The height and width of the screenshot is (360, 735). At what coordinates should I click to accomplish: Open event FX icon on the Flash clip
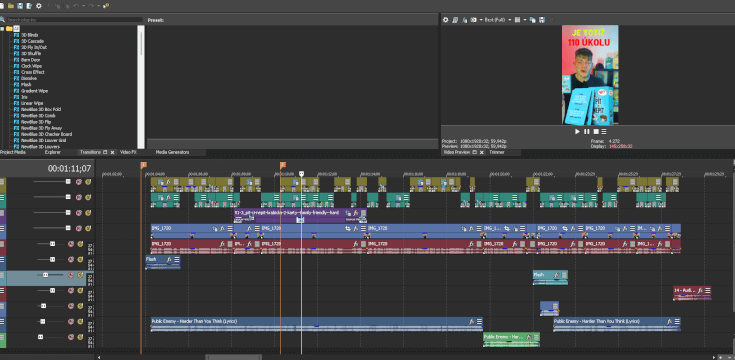click(x=169, y=259)
